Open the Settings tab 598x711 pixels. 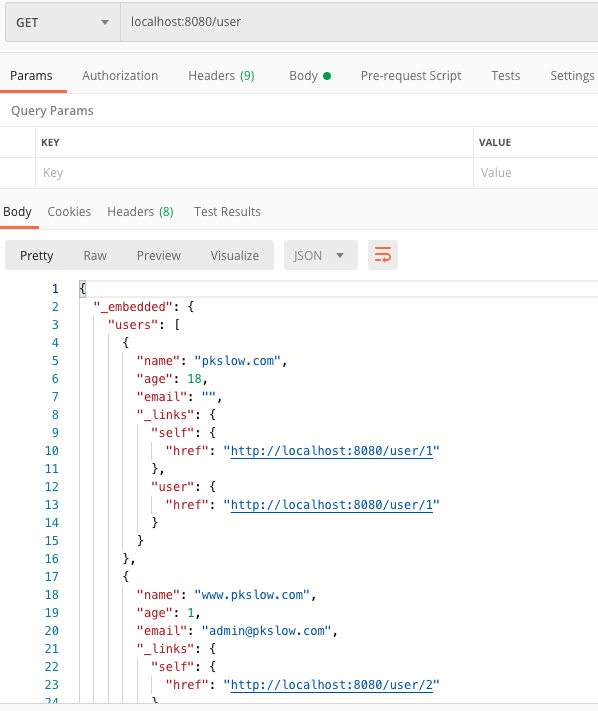pyautogui.click(x=572, y=76)
